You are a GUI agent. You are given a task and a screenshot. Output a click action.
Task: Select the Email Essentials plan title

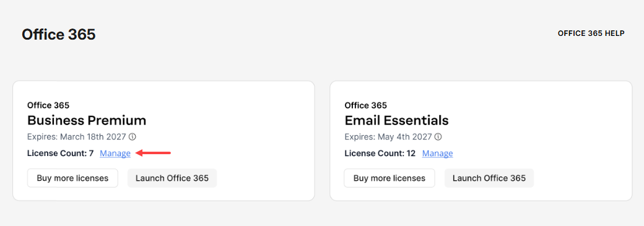tap(396, 120)
